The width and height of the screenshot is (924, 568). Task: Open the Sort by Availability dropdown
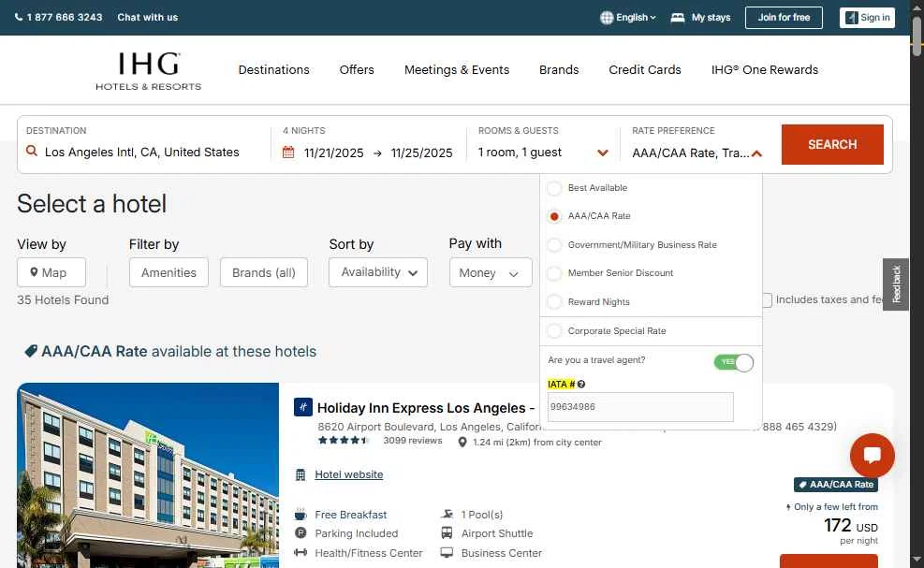pos(377,272)
